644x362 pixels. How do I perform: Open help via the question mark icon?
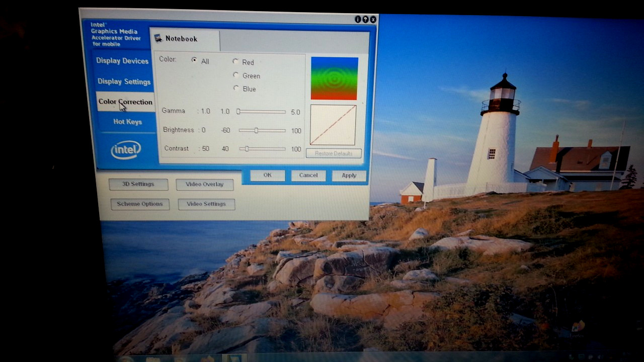(365, 20)
